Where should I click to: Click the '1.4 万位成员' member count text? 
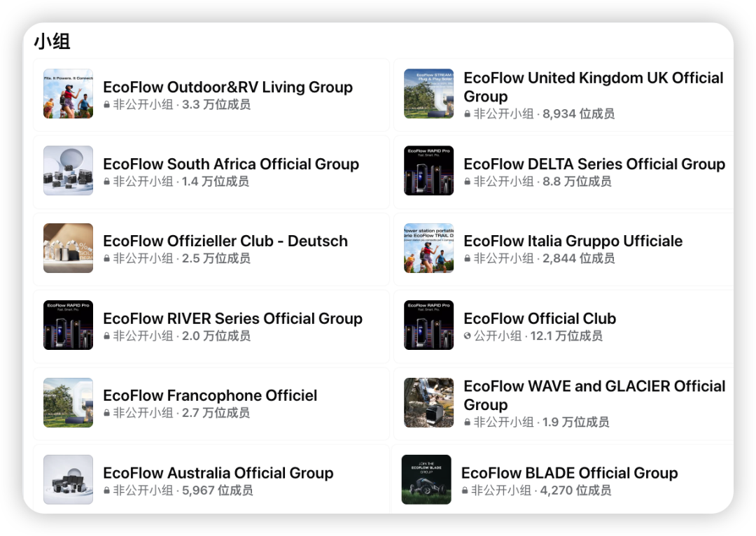[x=216, y=182]
